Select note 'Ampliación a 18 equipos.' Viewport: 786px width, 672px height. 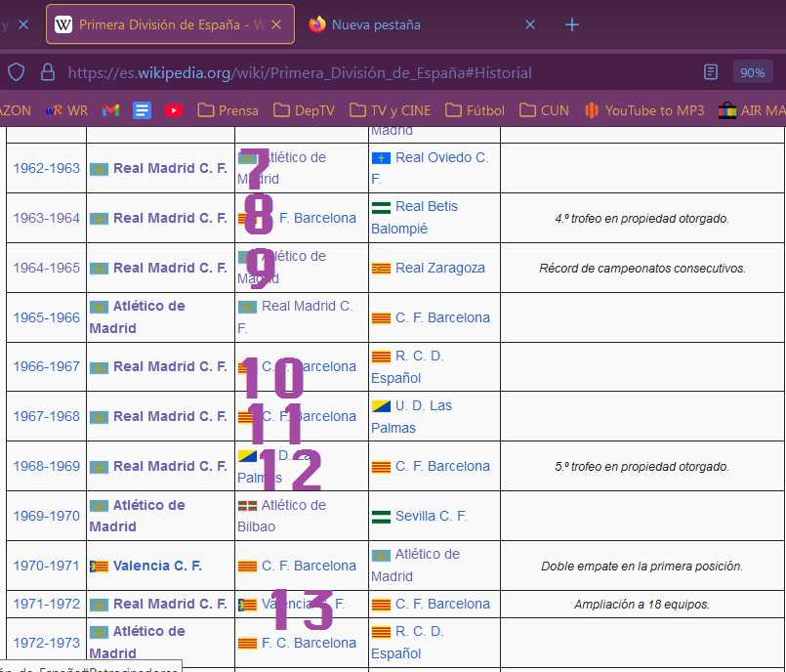tap(642, 605)
